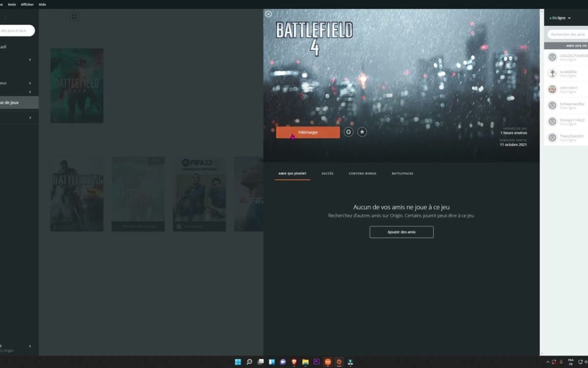Focus the games search field in sidebar
Viewport: 588px width, 368px height.
point(17,31)
